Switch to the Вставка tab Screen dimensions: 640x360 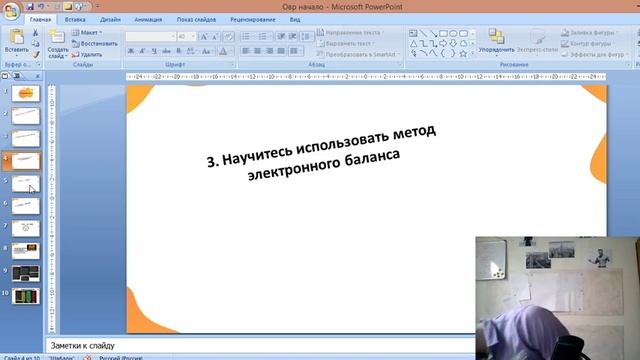tap(75, 20)
